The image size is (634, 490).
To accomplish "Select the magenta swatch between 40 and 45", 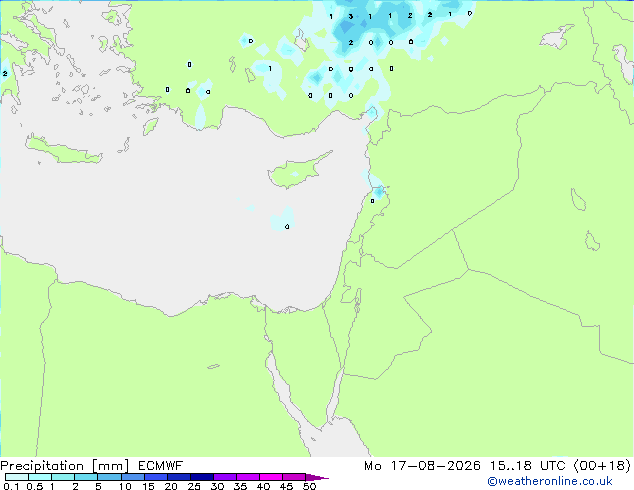I will coord(271,477).
